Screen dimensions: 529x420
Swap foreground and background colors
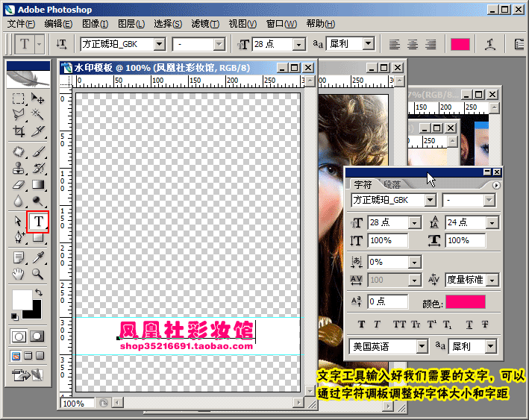click(39, 292)
